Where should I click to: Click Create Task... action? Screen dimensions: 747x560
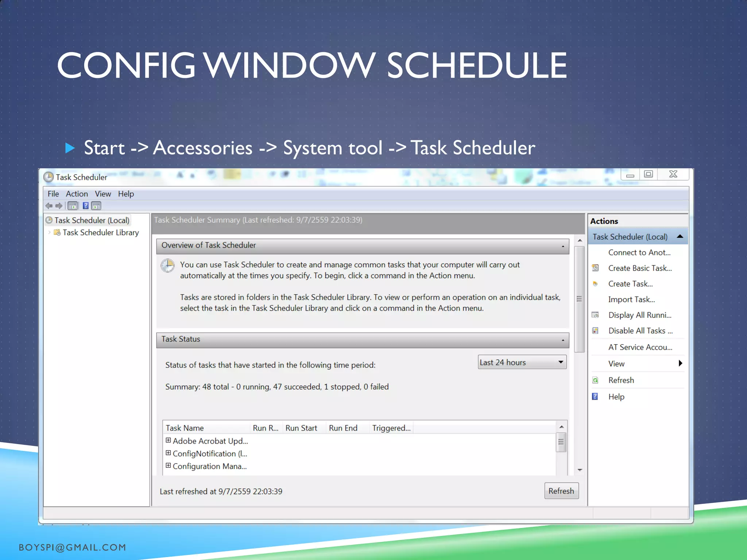tap(631, 284)
